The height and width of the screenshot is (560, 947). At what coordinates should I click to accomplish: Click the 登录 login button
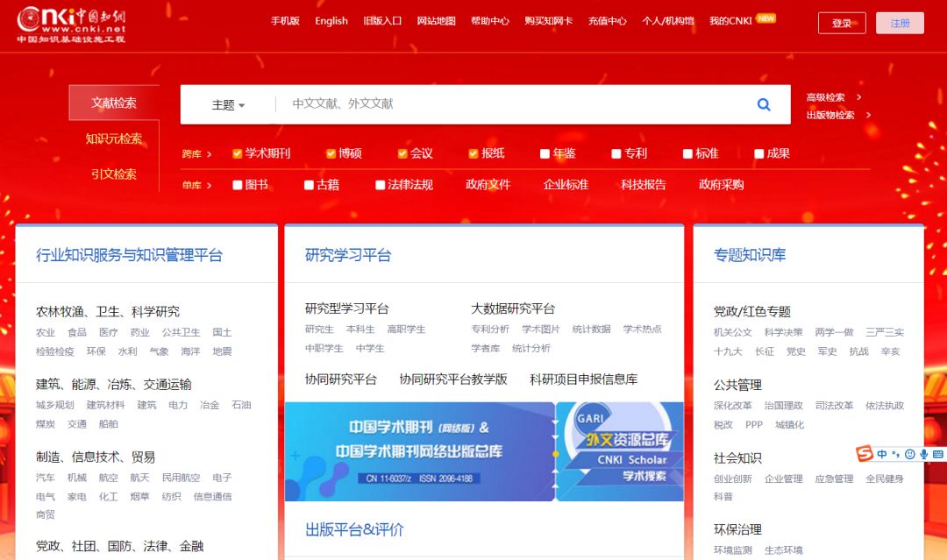841,23
